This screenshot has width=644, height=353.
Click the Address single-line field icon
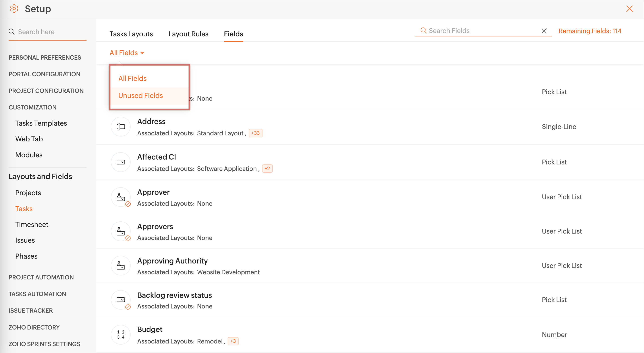121,127
